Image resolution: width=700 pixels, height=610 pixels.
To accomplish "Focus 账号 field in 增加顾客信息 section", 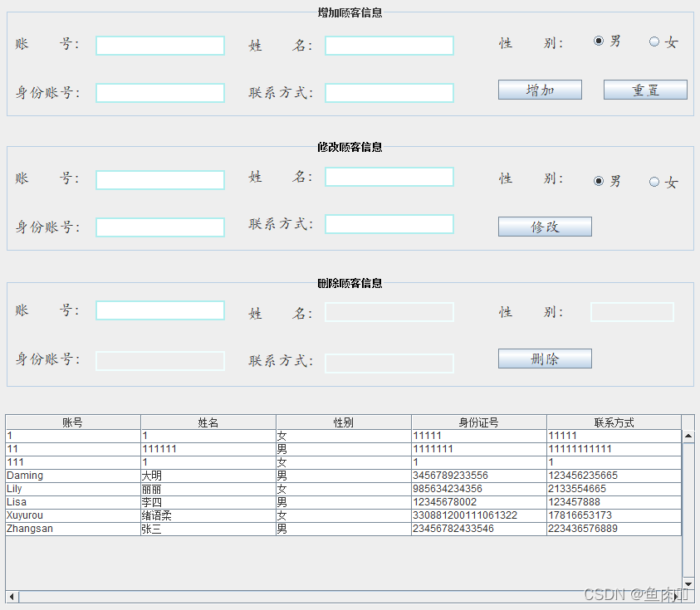I will (160, 46).
